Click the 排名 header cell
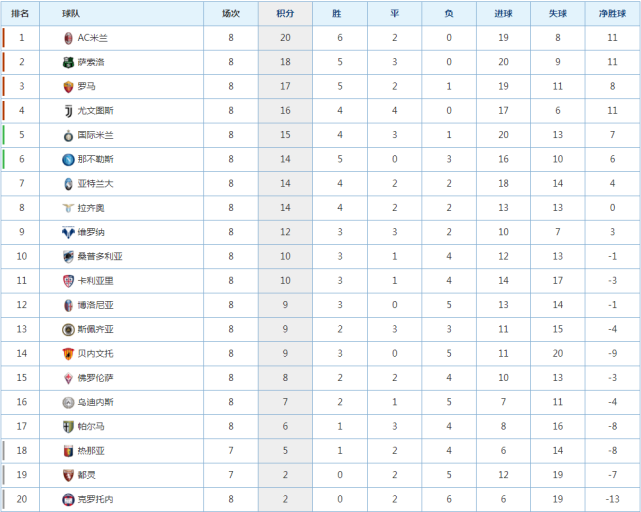 (x=21, y=14)
